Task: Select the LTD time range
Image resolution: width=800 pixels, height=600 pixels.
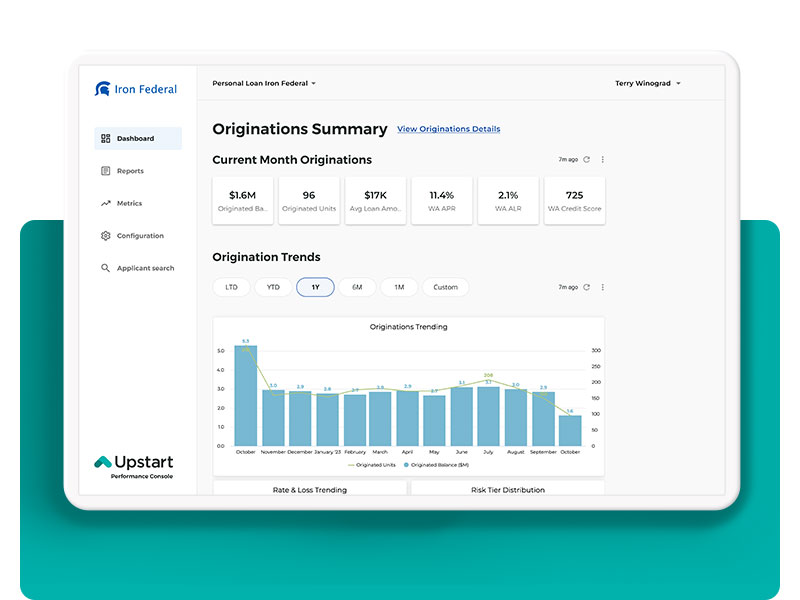Action: 232,287
